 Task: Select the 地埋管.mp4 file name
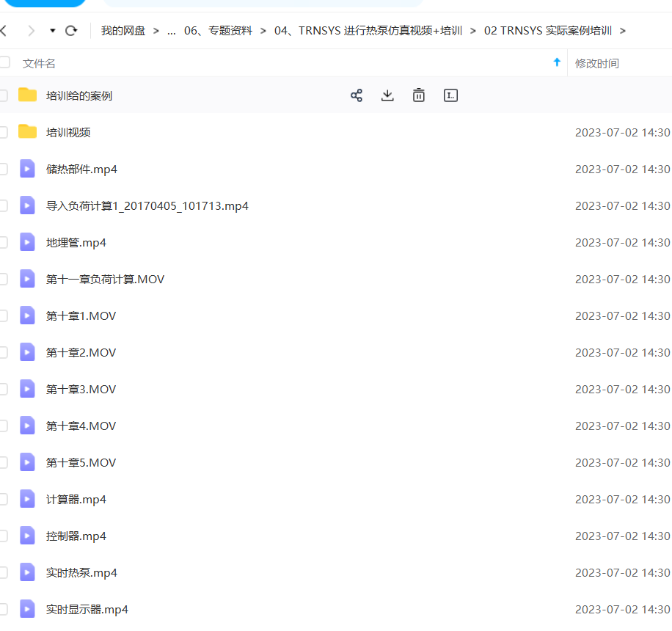(76, 243)
